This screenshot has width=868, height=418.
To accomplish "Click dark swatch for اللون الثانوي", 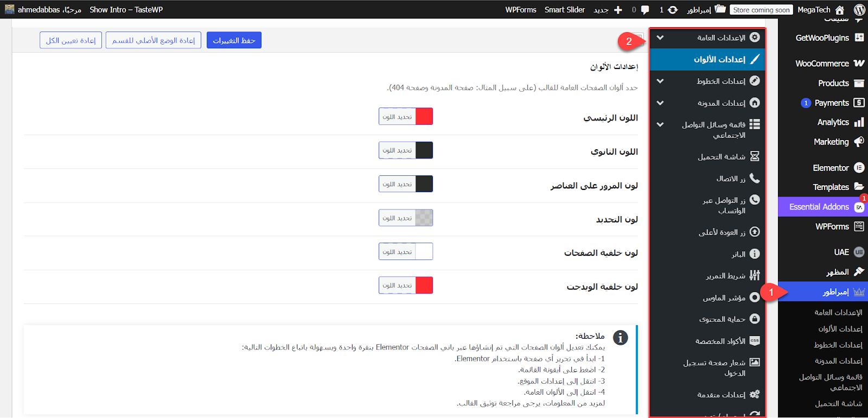I will pos(424,150).
